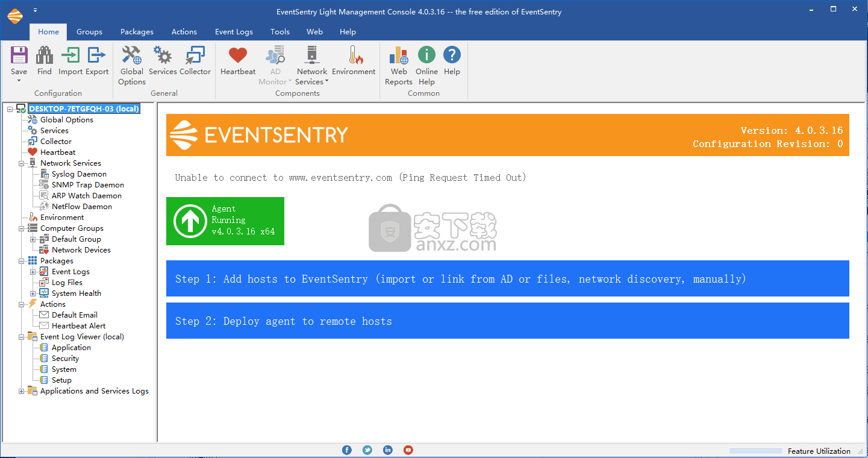Screen dimensions: 868x458
Task: Select Log Files in the tree
Action: [67, 283]
